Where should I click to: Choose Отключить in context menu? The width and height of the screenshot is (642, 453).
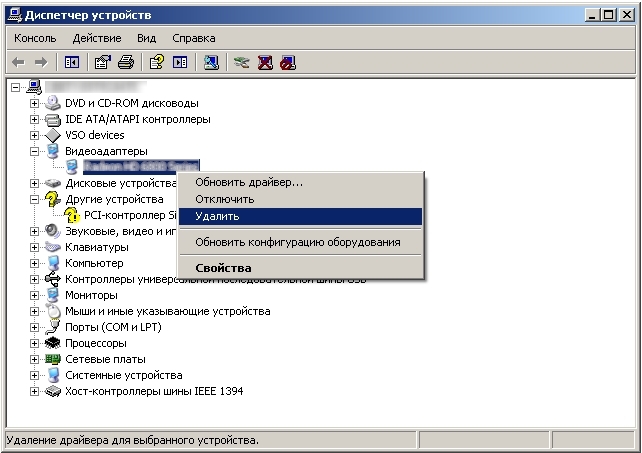point(301,199)
